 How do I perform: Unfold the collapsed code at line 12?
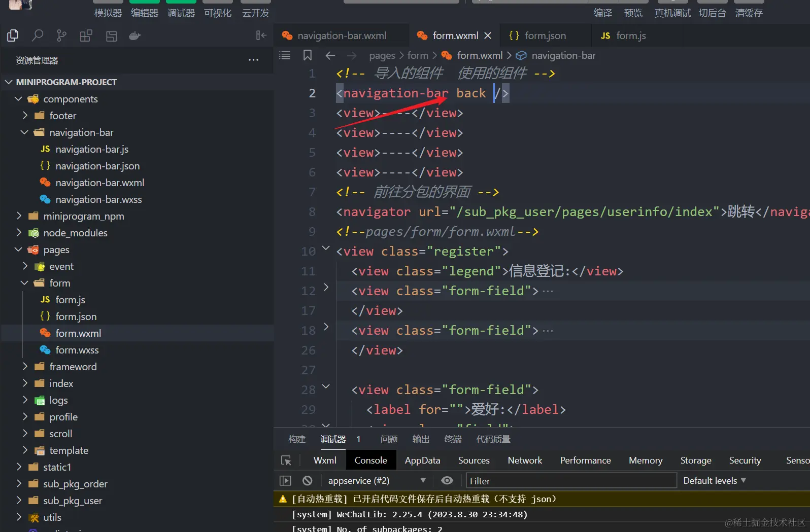[326, 287]
